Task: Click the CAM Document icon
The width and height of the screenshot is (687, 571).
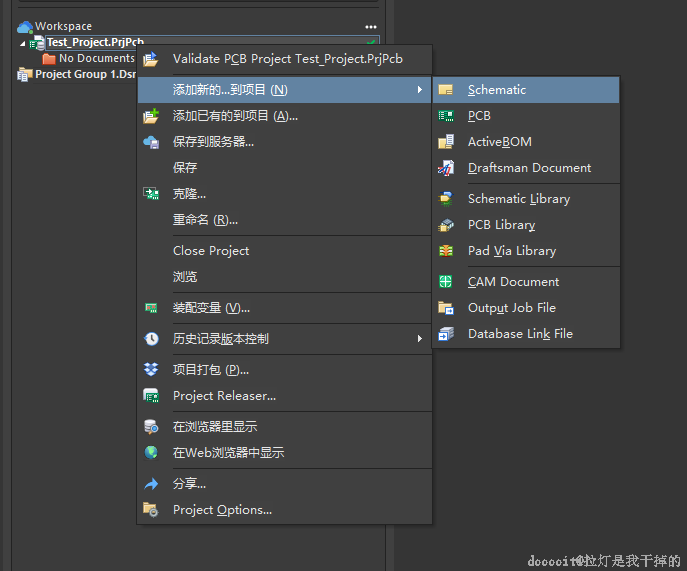Action: (446, 282)
